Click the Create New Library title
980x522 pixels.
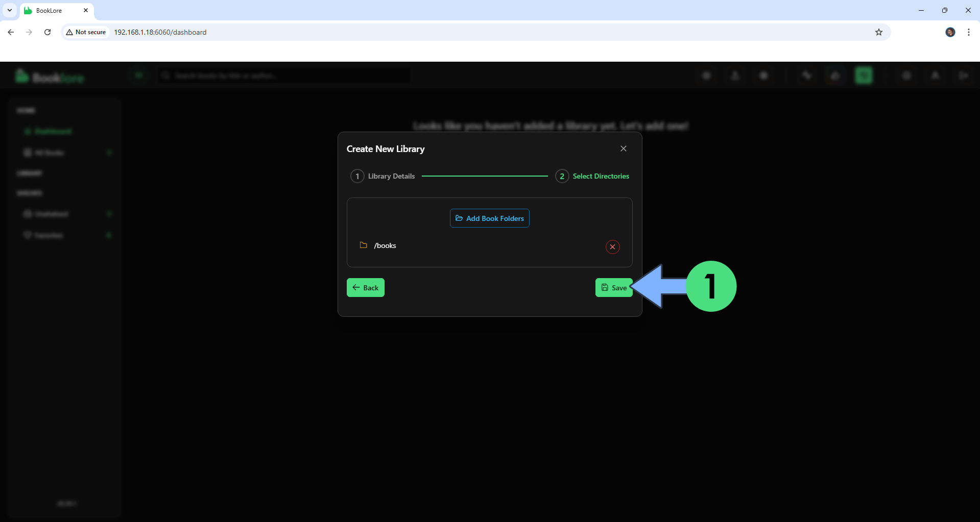point(386,149)
